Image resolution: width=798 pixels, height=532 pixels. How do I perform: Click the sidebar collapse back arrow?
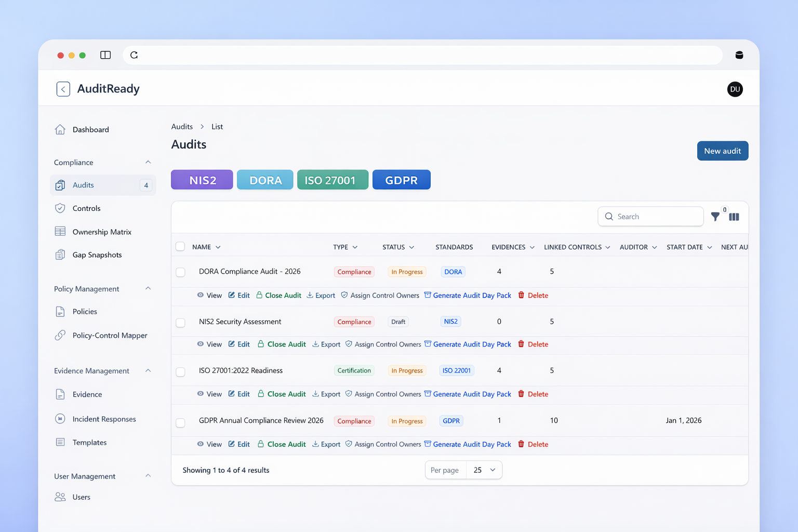63,89
